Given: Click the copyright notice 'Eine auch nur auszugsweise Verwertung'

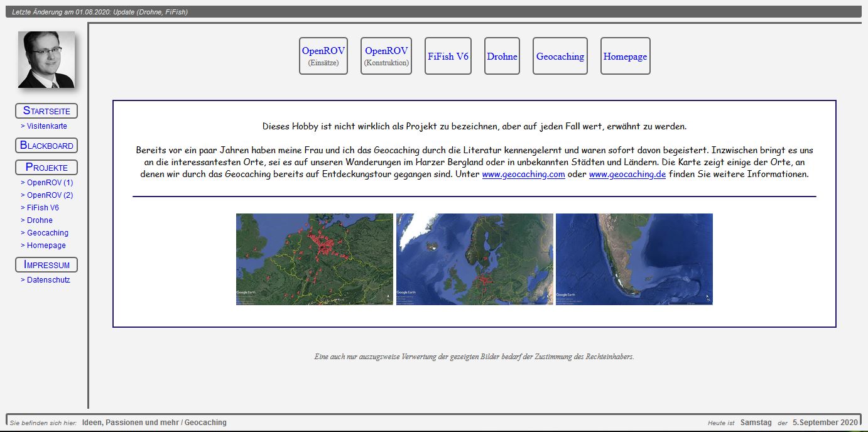Looking at the screenshot, I should click(474, 357).
